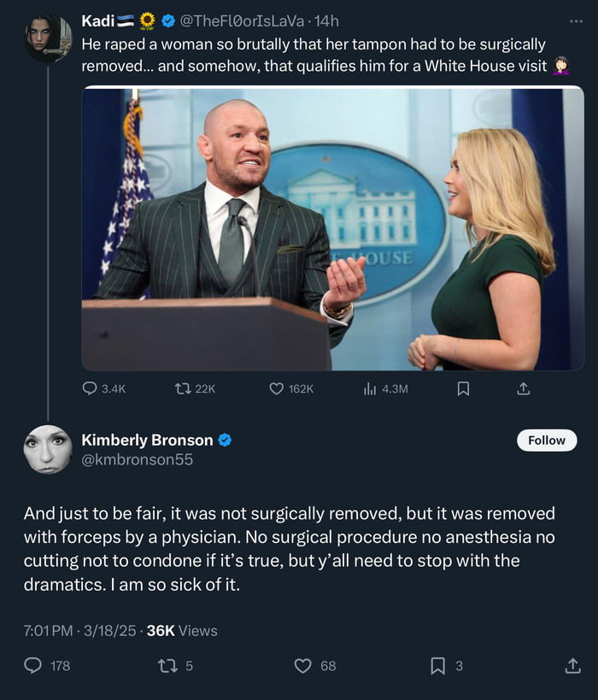View the 36K Views count
The width and height of the screenshot is (598, 700).
pyautogui.click(x=182, y=631)
